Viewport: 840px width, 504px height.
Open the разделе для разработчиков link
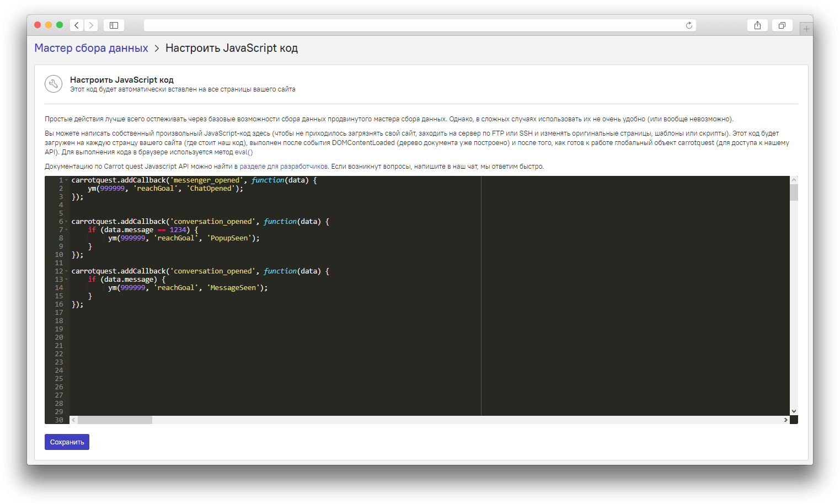285,166
